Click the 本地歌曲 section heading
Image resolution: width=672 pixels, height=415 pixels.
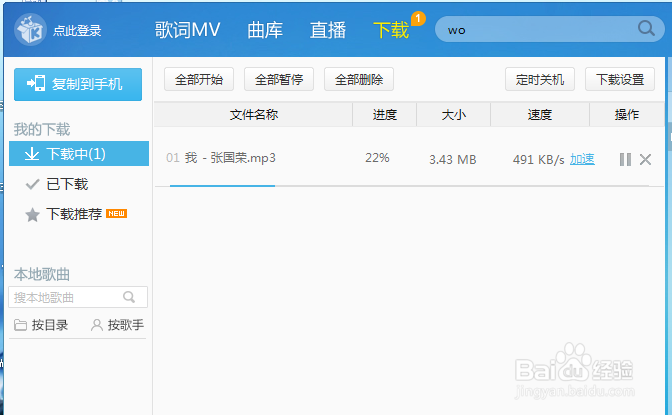42,274
